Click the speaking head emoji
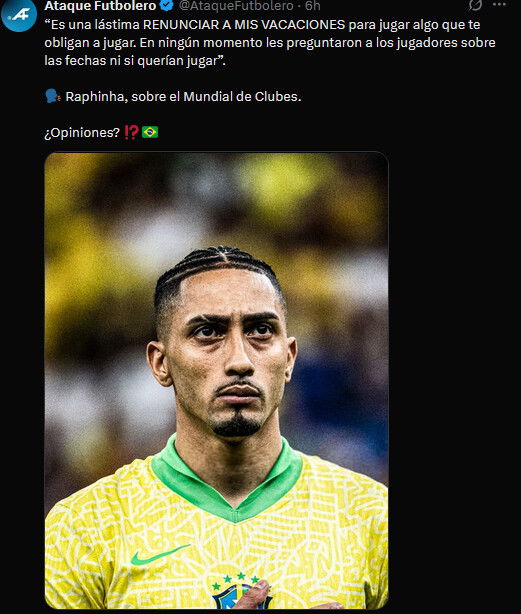 53,96
